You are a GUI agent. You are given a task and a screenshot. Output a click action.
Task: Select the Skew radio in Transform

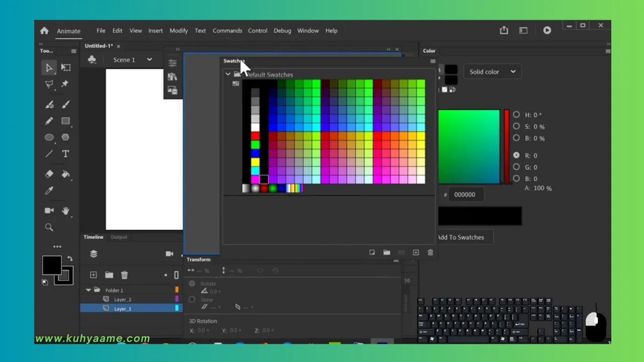(x=192, y=299)
